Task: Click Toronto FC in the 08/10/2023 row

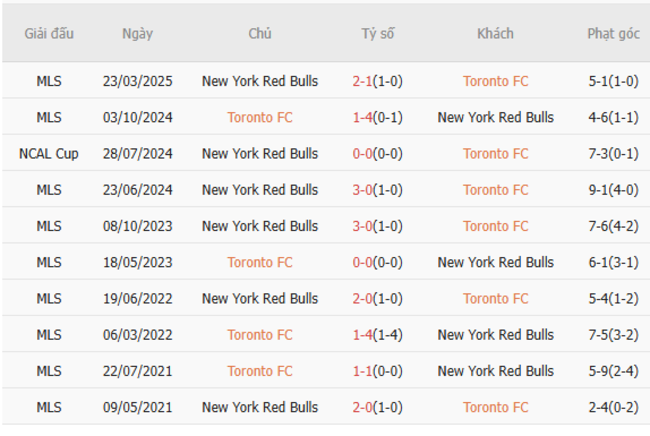Action: point(495,226)
